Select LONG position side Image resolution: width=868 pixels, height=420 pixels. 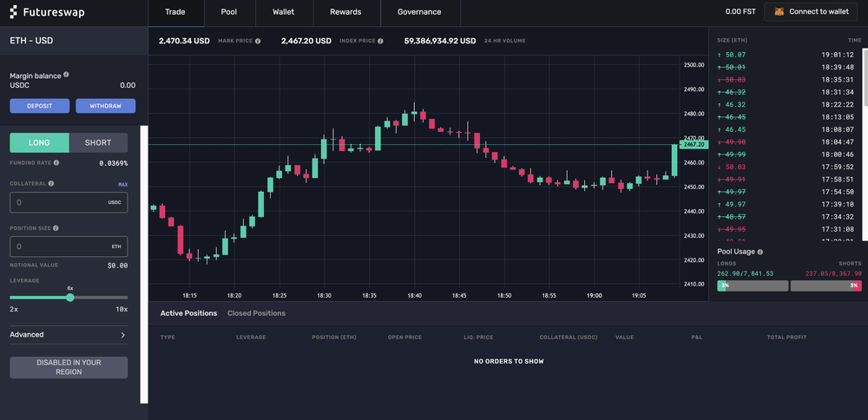(39, 143)
